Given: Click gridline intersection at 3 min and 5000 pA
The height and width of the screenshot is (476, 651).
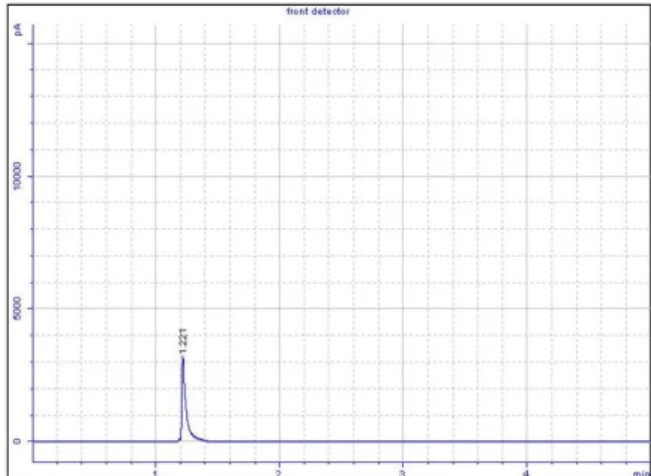Looking at the screenshot, I should pyautogui.click(x=403, y=308).
